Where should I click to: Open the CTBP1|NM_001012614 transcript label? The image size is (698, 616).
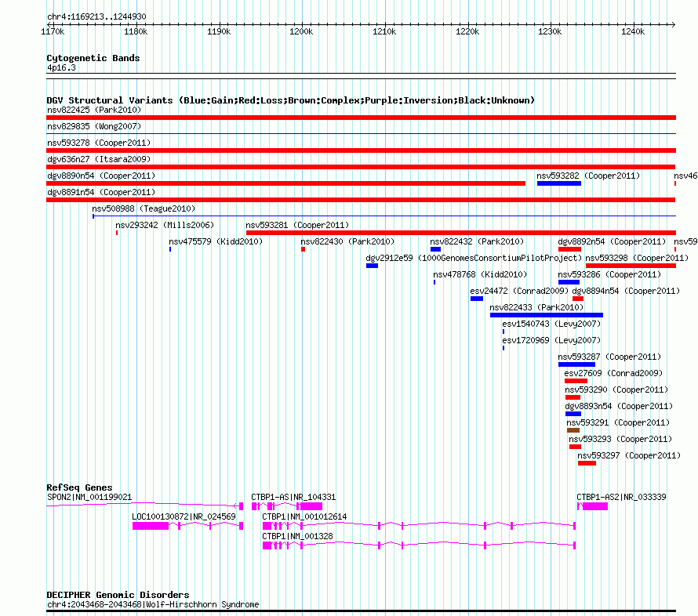pos(304,516)
